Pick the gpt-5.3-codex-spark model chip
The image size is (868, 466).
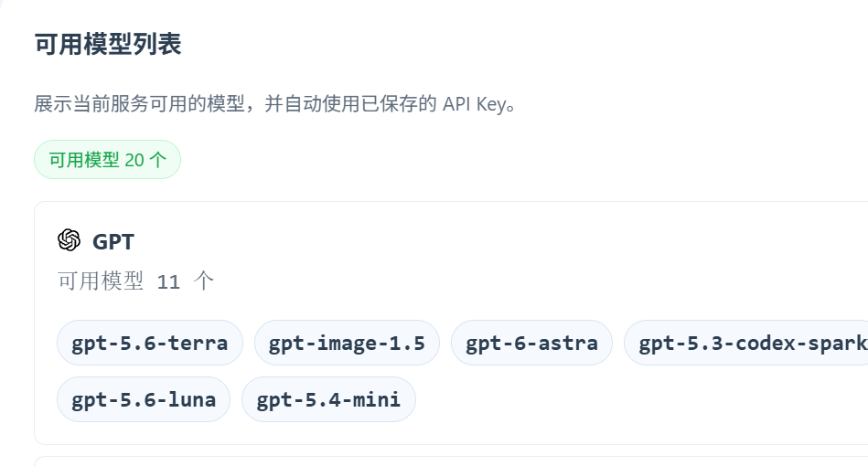pos(746,343)
